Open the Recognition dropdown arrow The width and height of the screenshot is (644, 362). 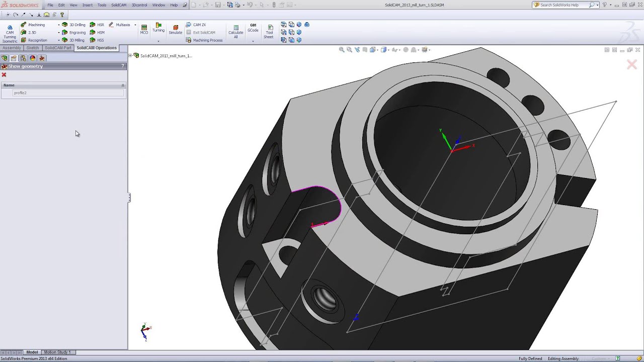click(x=59, y=40)
